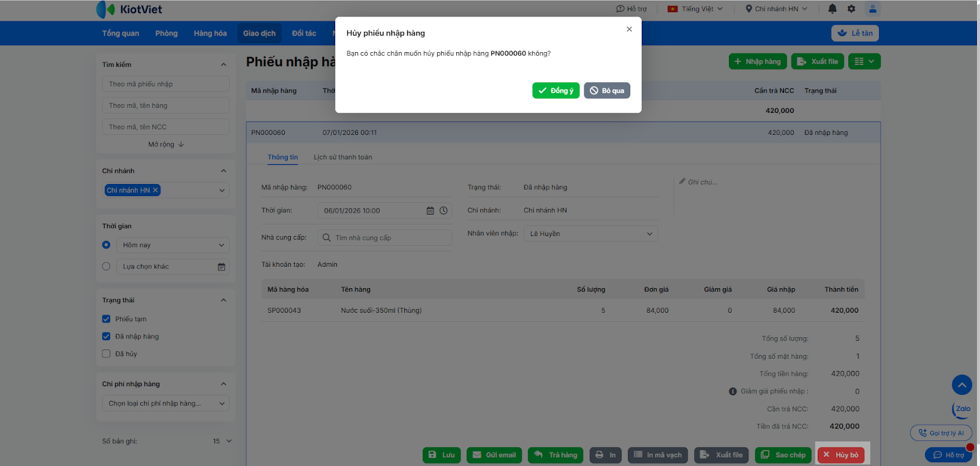
Task: Click Gọi trợ lý AI button
Action: pyautogui.click(x=941, y=433)
